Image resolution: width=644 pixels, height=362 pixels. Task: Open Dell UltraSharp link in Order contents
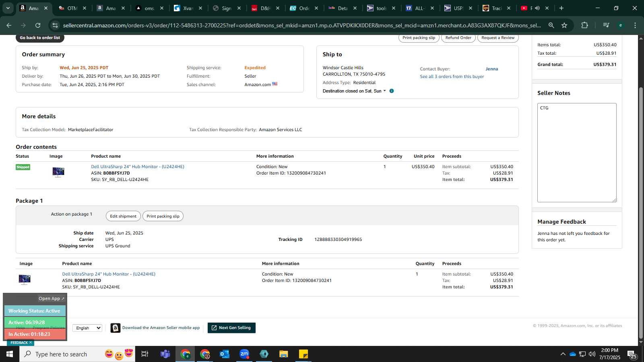coord(138,167)
